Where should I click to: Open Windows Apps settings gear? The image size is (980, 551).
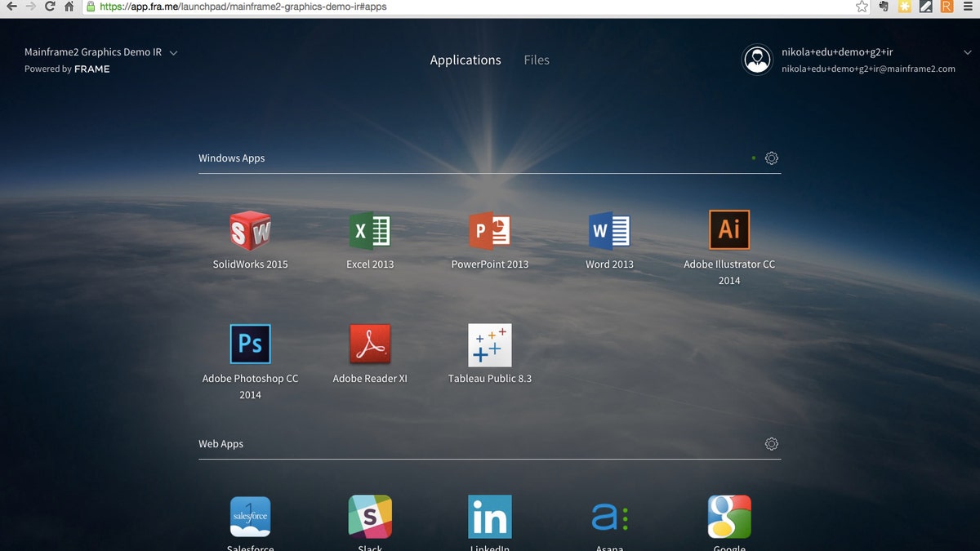[x=772, y=158]
